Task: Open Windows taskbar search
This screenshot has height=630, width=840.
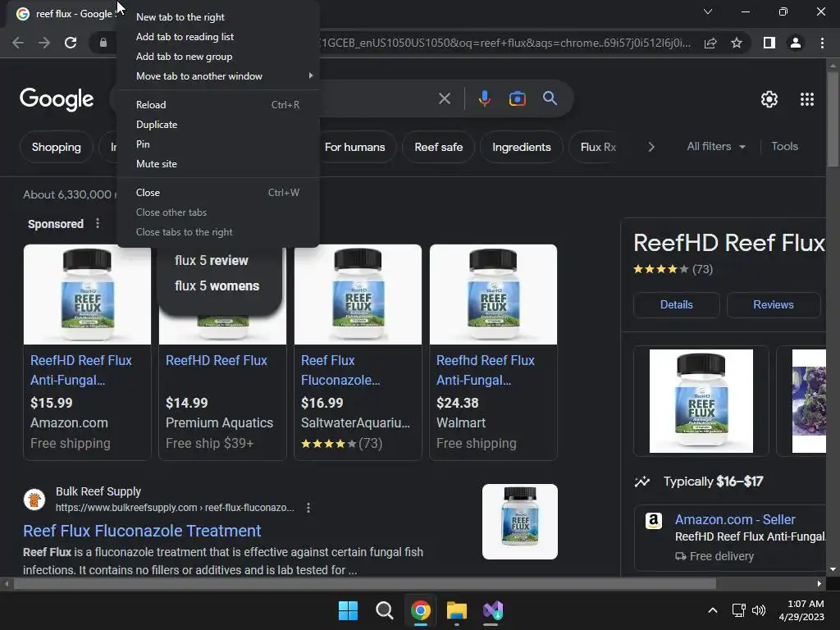Action: coord(384,610)
